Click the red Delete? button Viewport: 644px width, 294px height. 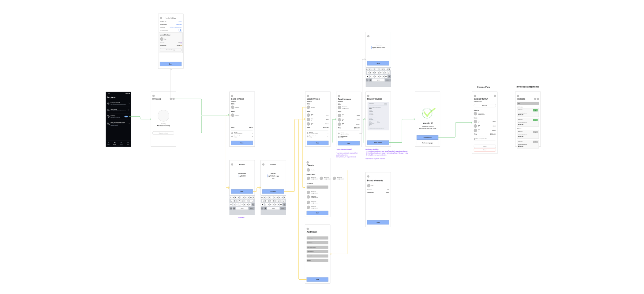[x=485, y=150]
